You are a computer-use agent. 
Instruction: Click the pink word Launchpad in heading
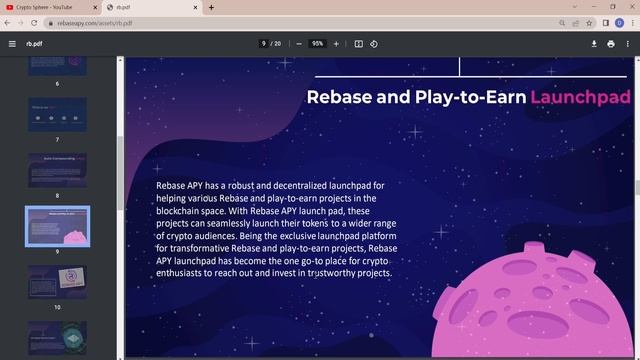point(580,97)
